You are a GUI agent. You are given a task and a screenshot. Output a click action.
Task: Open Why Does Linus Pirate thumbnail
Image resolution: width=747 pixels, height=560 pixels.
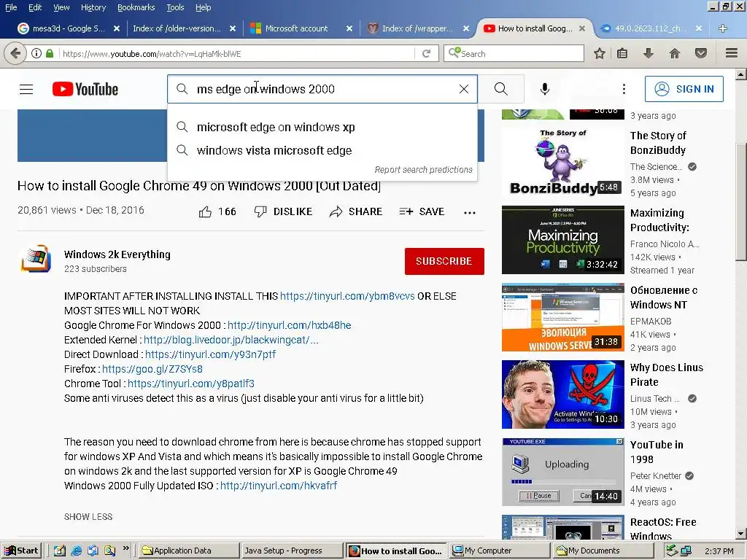[x=562, y=394]
